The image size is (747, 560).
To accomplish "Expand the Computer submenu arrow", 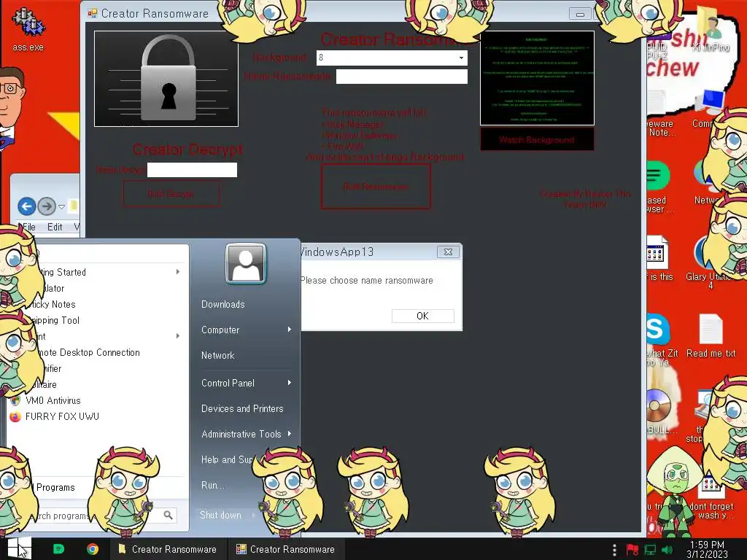I will (x=289, y=330).
